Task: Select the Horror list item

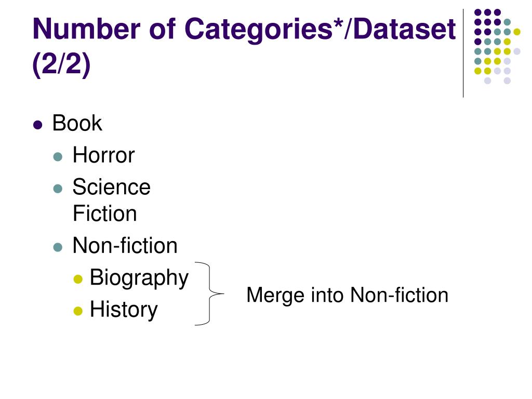Action: click(x=103, y=155)
